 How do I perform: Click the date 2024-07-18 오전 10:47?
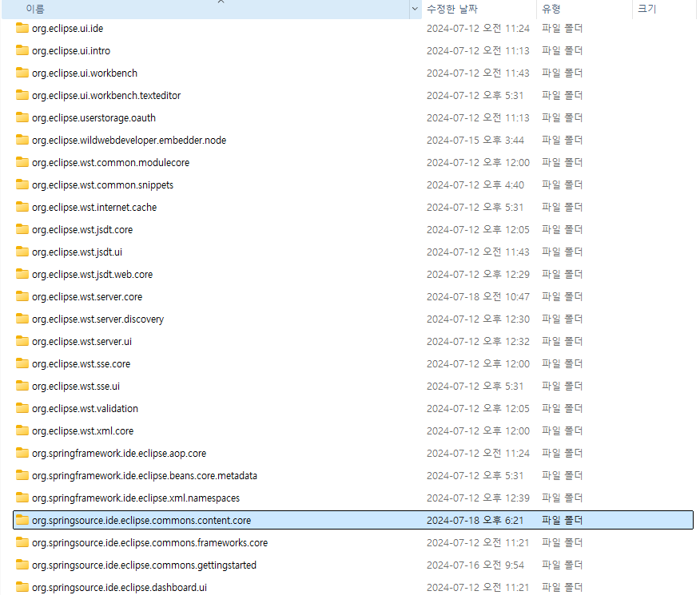(x=478, y=296)
